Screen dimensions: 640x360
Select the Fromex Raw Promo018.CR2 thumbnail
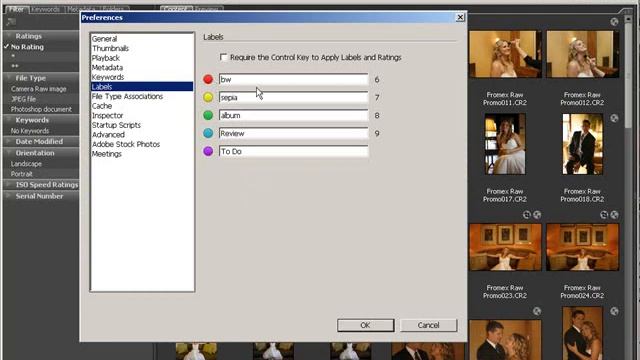(x=582, y=144)
